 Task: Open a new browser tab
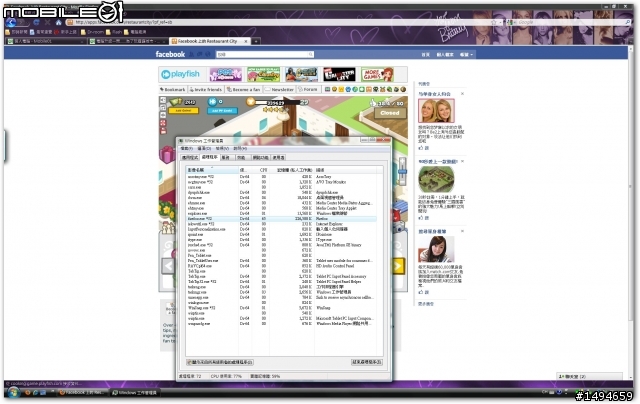(256, 41)
